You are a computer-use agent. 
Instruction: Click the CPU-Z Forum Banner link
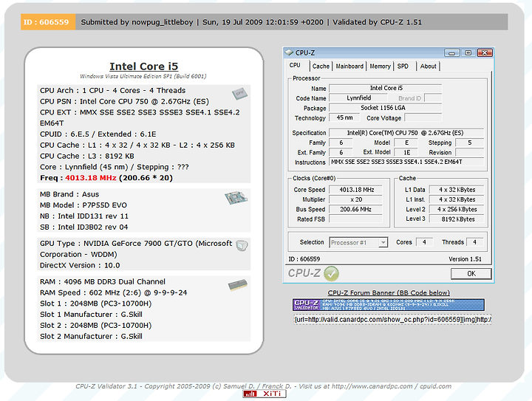pyautogui.click(x=389, y=292)
